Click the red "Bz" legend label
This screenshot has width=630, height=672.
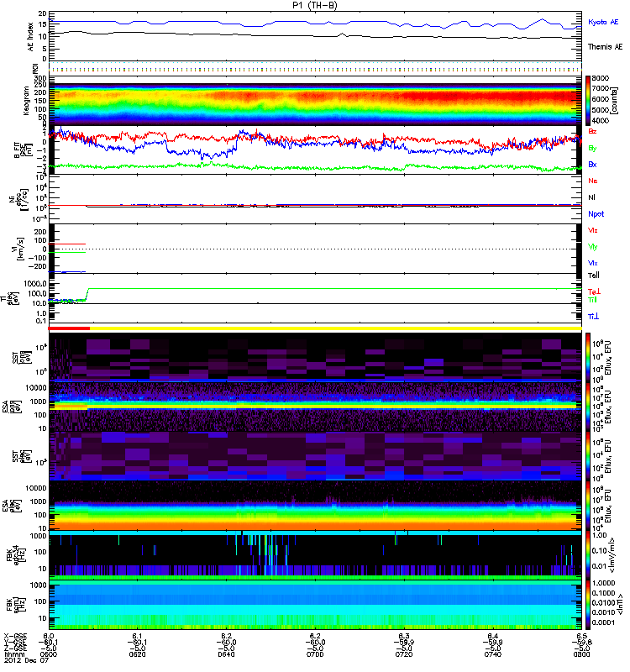592,131
